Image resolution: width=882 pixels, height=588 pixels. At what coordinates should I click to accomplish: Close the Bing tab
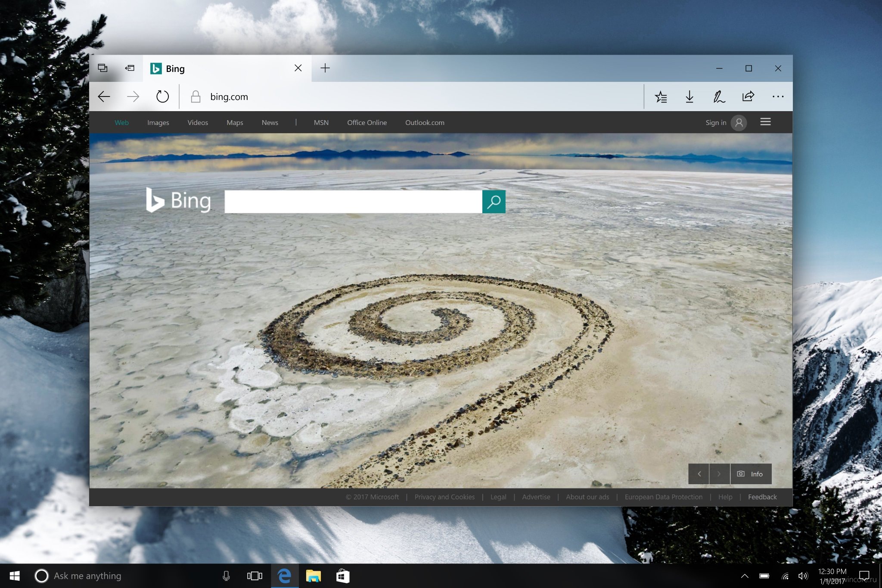[x=298, y=68]
